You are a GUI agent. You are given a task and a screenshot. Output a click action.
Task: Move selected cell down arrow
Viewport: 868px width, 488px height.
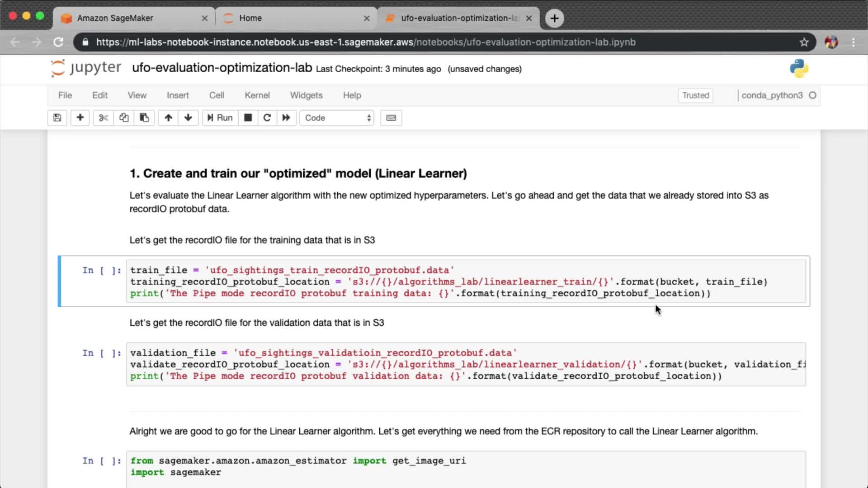(x=188, y=118)
